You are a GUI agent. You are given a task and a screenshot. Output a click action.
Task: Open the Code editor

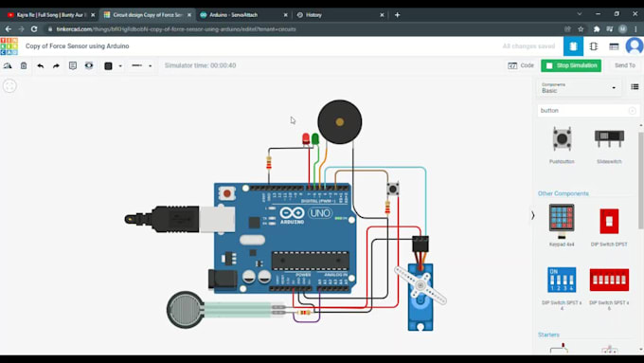pos(521,65)
